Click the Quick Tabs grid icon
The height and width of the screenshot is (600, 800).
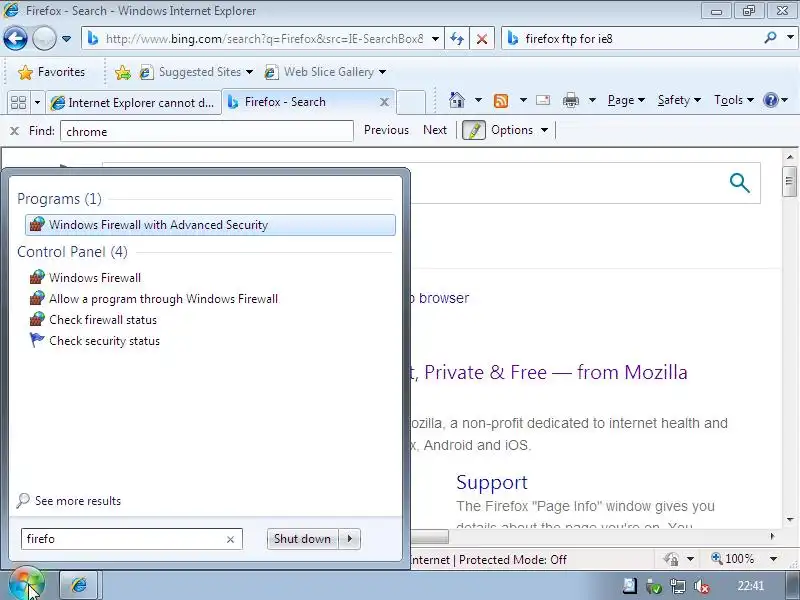tap(18, 103)
